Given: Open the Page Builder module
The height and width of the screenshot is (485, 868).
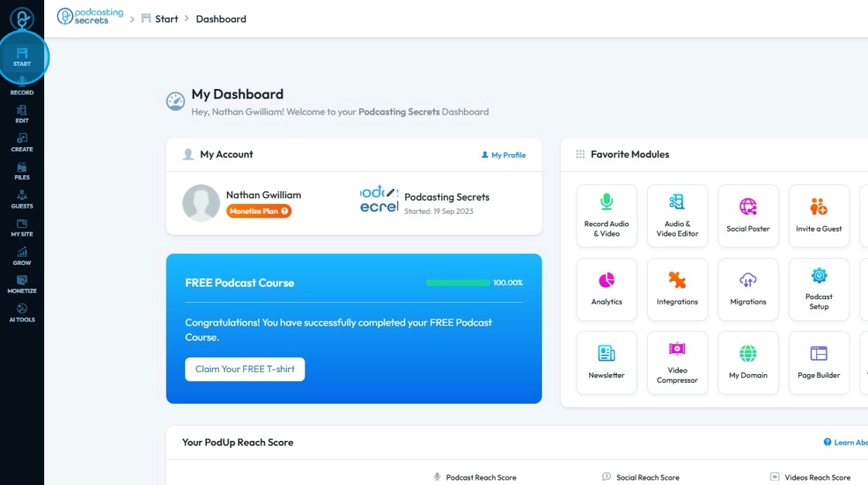Looking at the screenshot, I should [818, 363].
